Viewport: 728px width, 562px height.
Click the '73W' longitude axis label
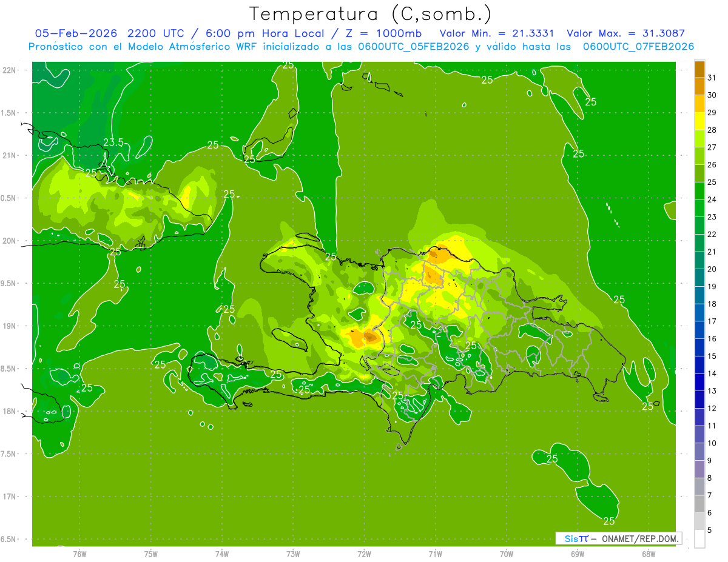tap(293, 554)
